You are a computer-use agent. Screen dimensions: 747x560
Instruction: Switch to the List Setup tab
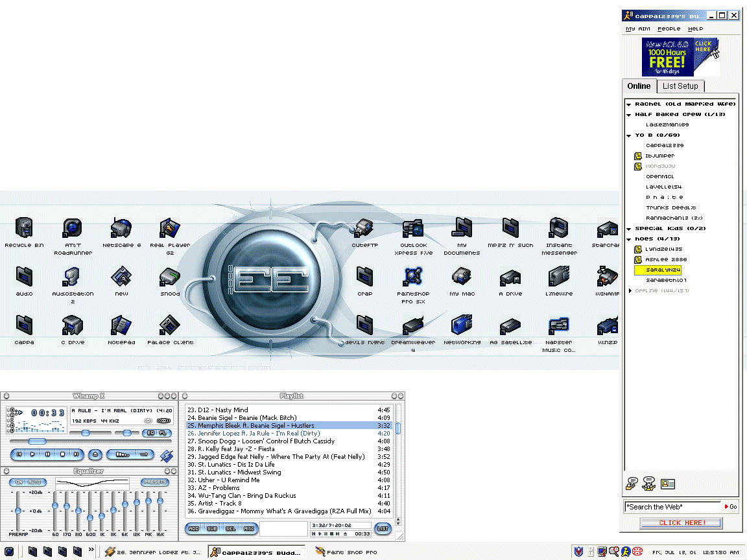click(680, 86)
